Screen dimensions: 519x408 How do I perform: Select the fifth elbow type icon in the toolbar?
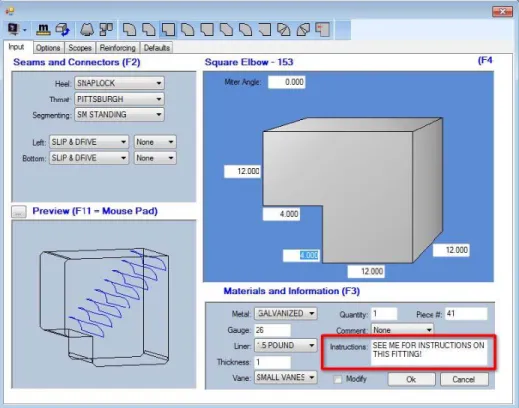[207, 29]
